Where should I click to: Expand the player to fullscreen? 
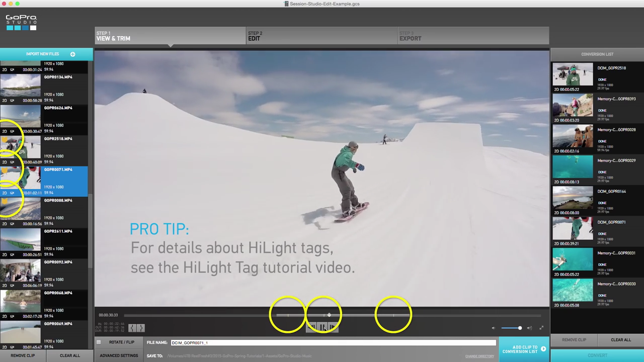click(542, 328)
